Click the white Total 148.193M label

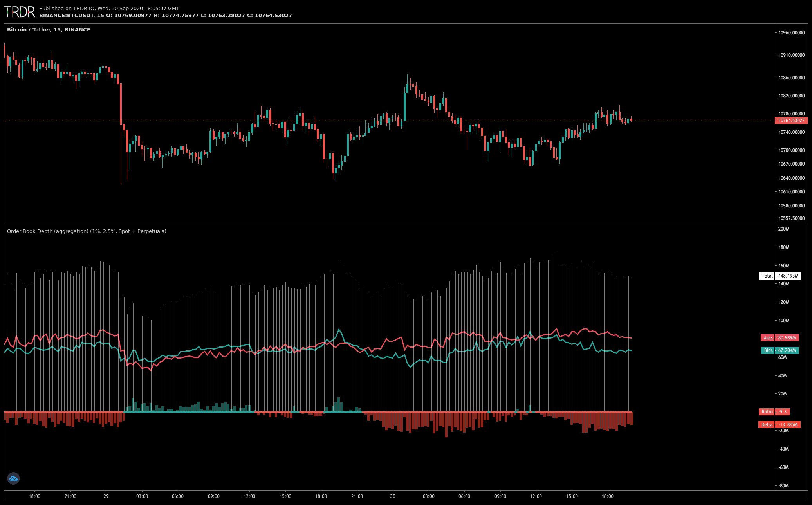pos(780,276)
